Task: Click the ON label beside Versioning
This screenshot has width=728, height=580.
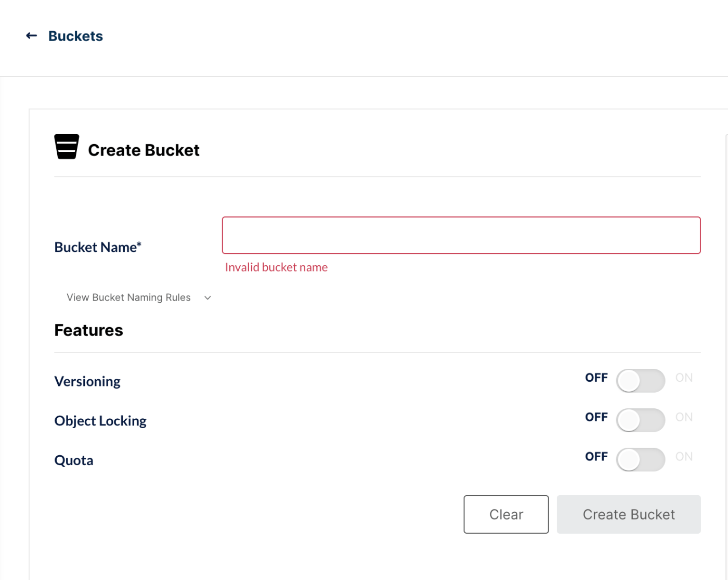Action: pos(684,378)
